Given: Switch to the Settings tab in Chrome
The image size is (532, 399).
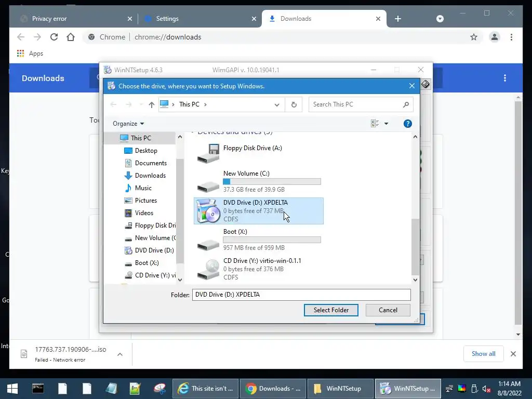Looking at the screenshot, I should 200,19.
